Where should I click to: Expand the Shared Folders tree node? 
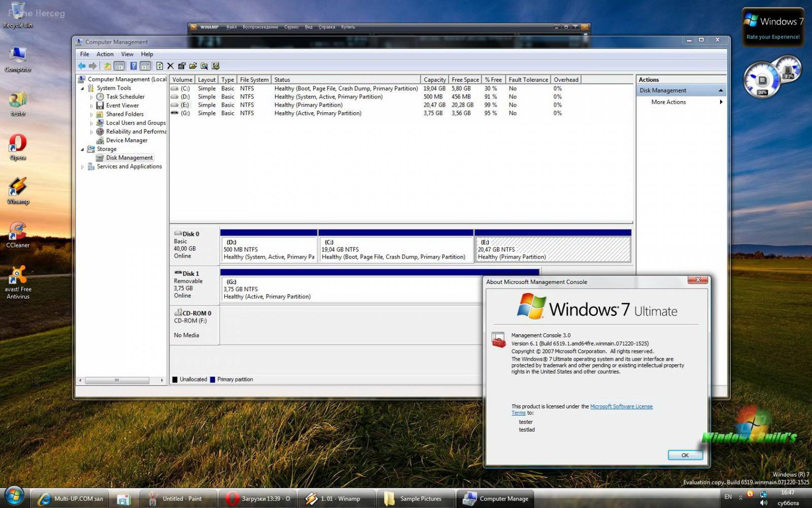click(x=91, y=114)
